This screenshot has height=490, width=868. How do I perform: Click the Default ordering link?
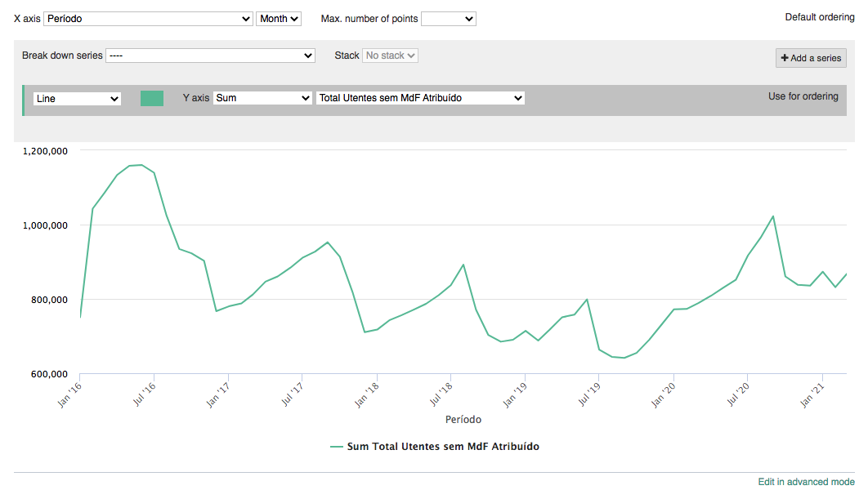tap(819, 17)
